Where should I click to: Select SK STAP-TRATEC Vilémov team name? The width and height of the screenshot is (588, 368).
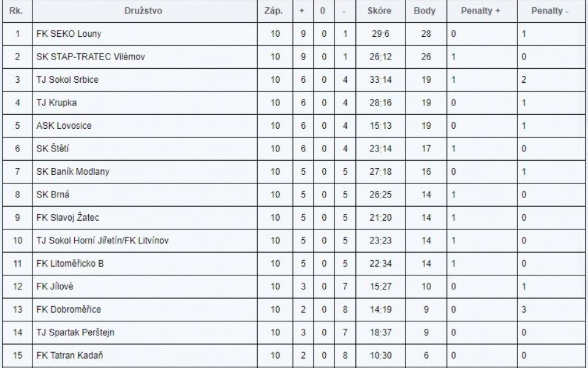(x=91, y=56)
